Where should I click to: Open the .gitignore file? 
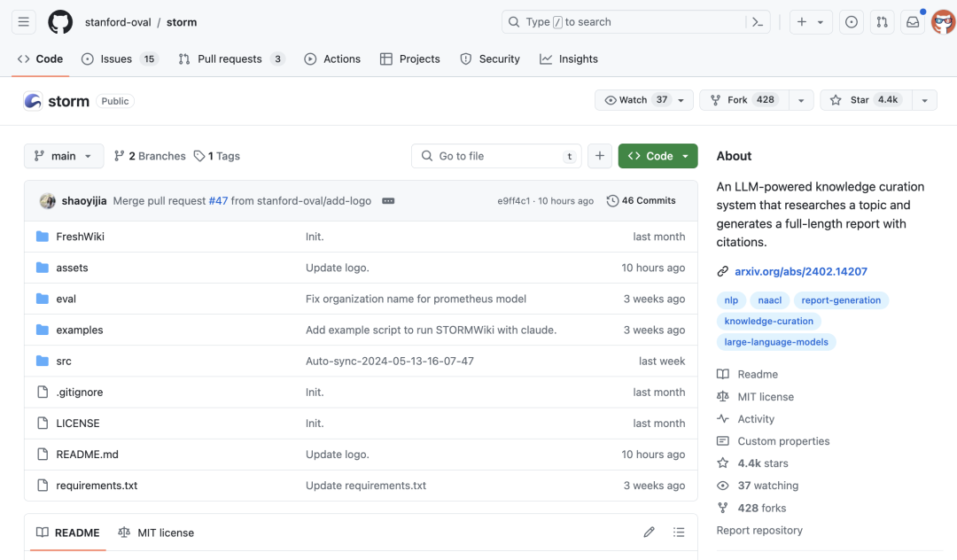(x=80, y=393)
